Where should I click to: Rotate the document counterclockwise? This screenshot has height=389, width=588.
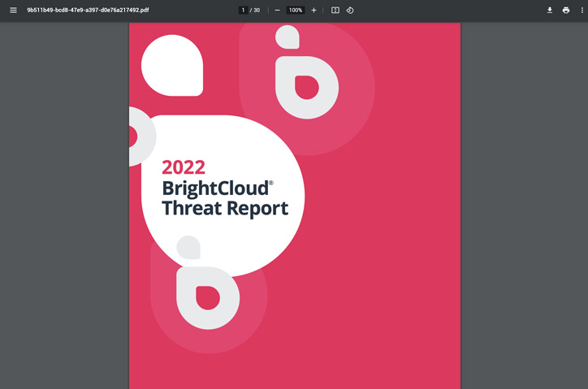(x=349, y=10)
